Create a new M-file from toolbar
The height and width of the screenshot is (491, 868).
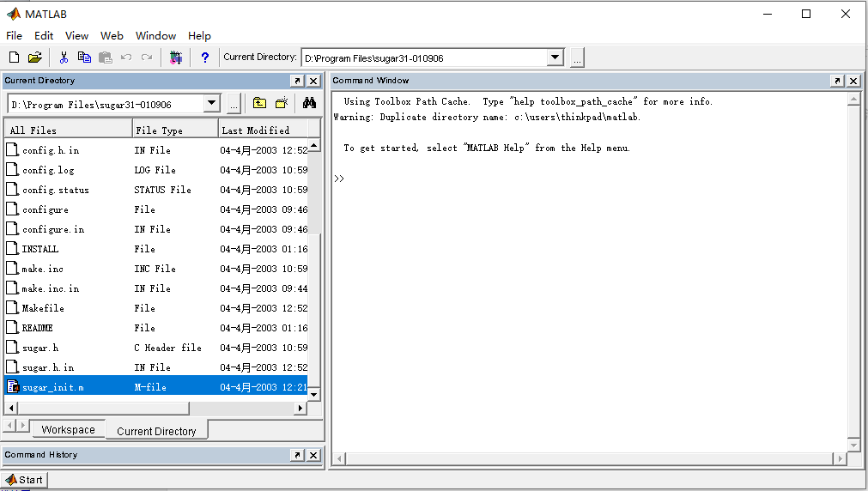click(x=15, y=57)
